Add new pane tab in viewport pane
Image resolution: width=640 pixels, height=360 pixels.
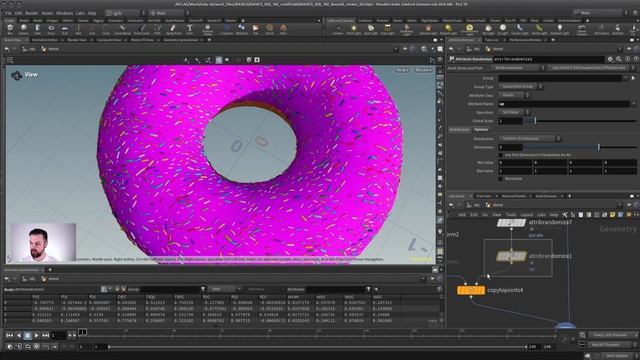point(209,40)
